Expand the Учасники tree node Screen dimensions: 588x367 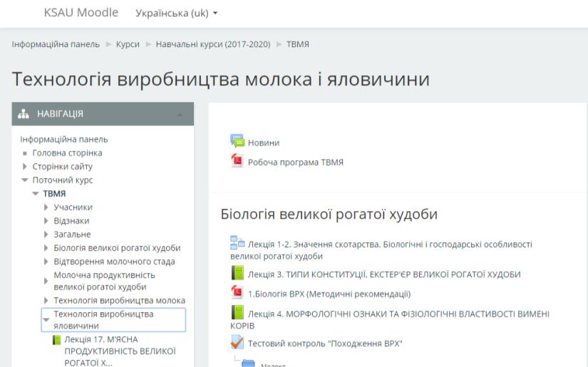click(x=46, y=207)
